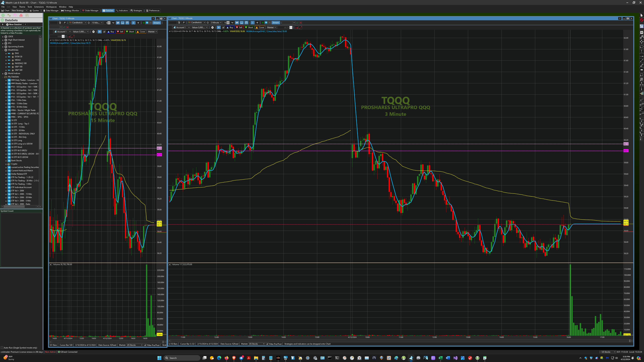
Task: Open the Tools menu
Action: coord(30,7)
